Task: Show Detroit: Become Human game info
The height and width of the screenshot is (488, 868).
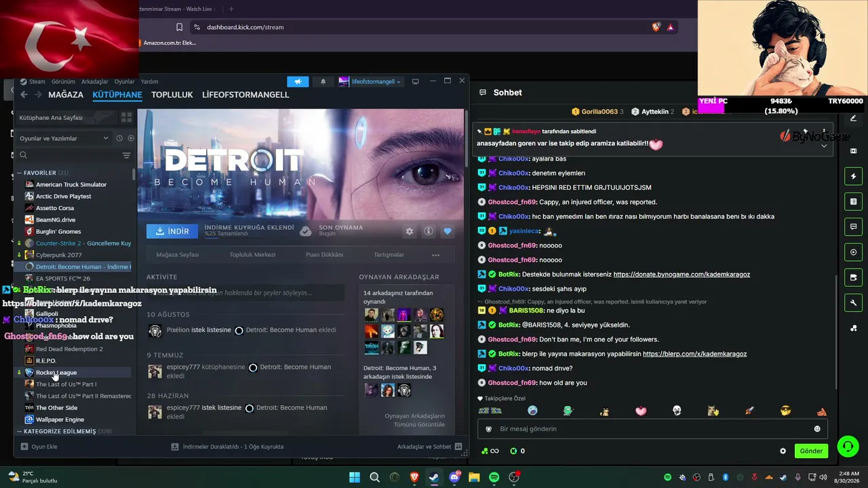Action: (x=429, y=231)
